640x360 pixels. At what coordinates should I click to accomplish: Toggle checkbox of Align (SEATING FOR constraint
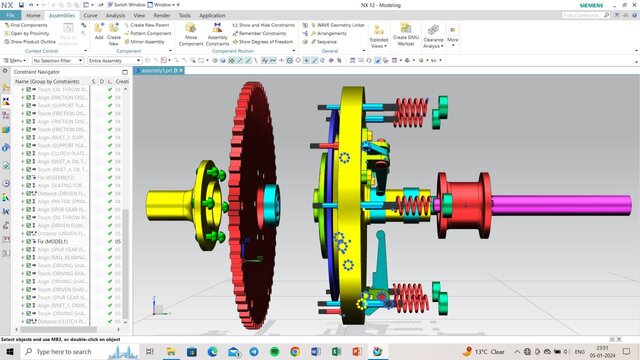pos(29,185)
